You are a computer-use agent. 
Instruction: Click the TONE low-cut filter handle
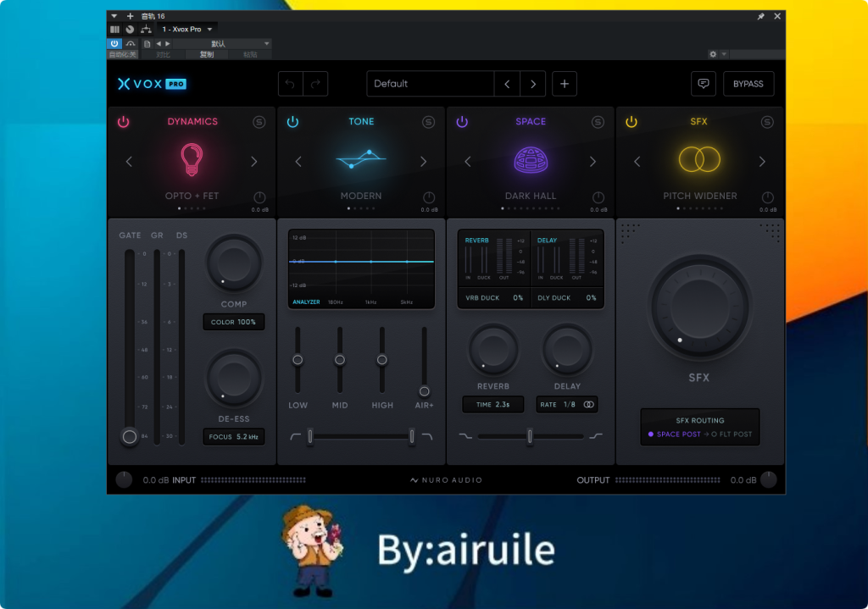[x=310, y=436]
